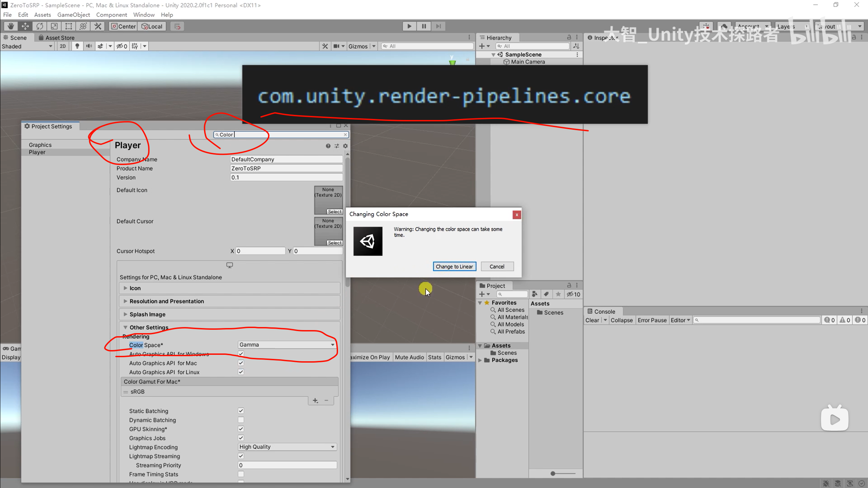Select Player in Project Settings list
The image size is (868, 488).
click(37, 152)
